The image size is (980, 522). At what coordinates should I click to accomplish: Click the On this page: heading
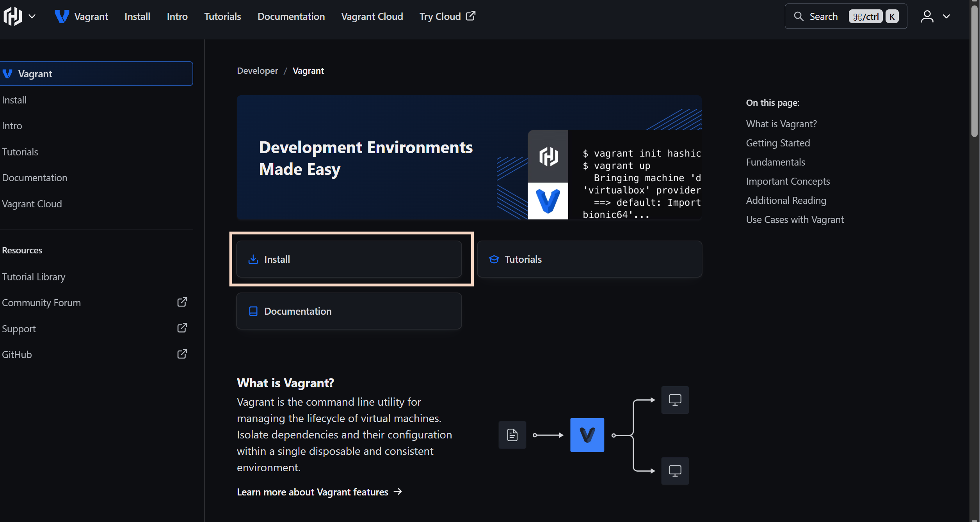pos(773,103)
